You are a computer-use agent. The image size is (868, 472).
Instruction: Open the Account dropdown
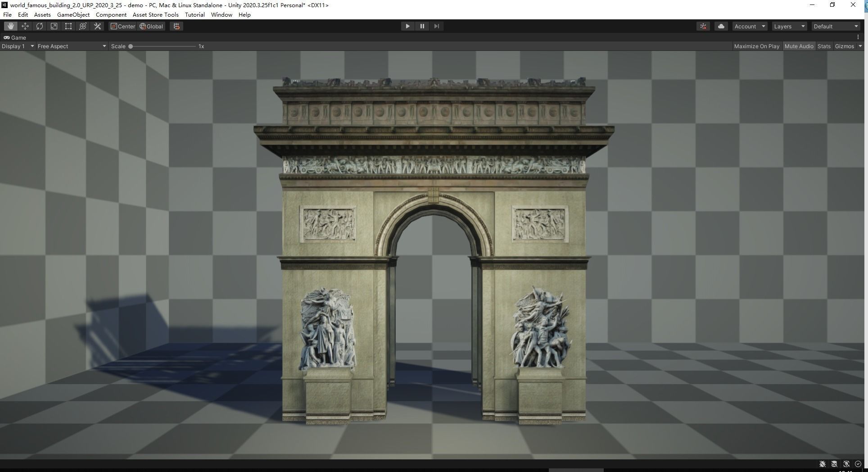point(750,26)
